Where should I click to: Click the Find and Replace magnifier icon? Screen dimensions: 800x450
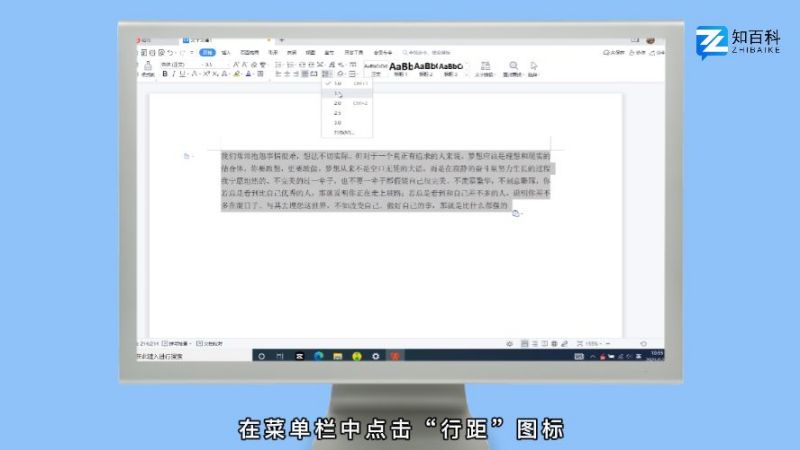click(514, 66)
